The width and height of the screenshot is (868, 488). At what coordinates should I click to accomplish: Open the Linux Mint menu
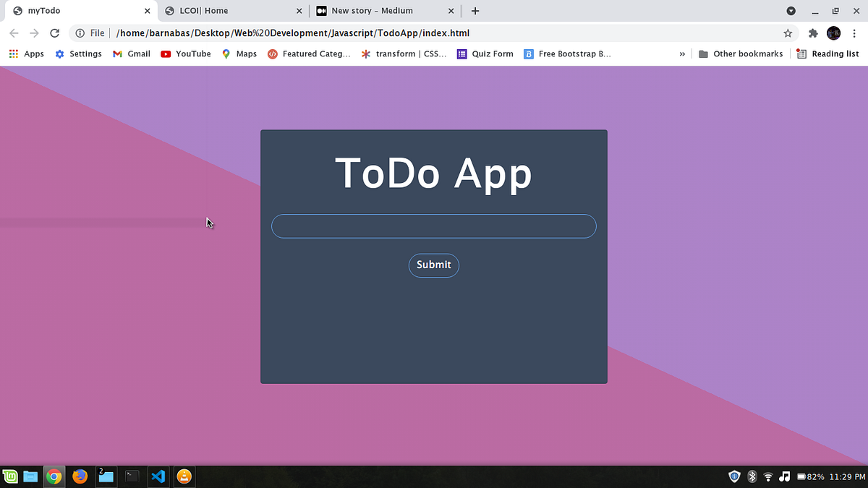9,476
